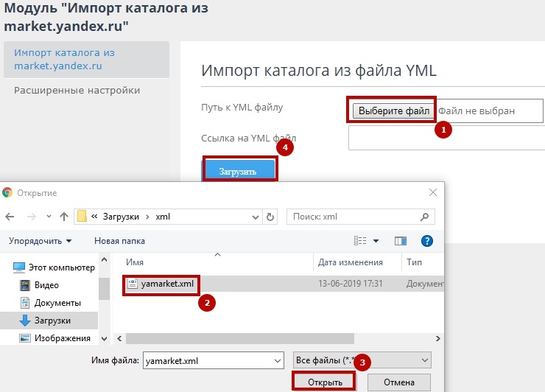The width and height of the screenshot is (545, 392).
Task: Expand address bar path history chevron
Action: point(256,217)
